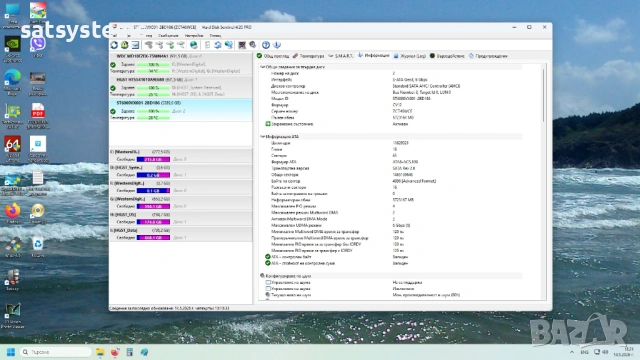
Task: Click the networked computers toolbar icon
Action: click(229, 45)
